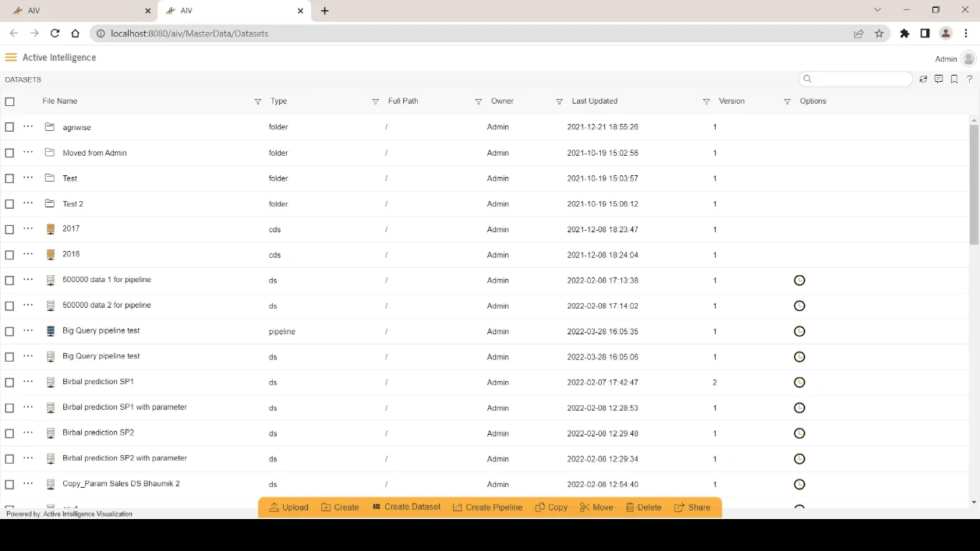Open the filter for Type column

tap(375, 102)
